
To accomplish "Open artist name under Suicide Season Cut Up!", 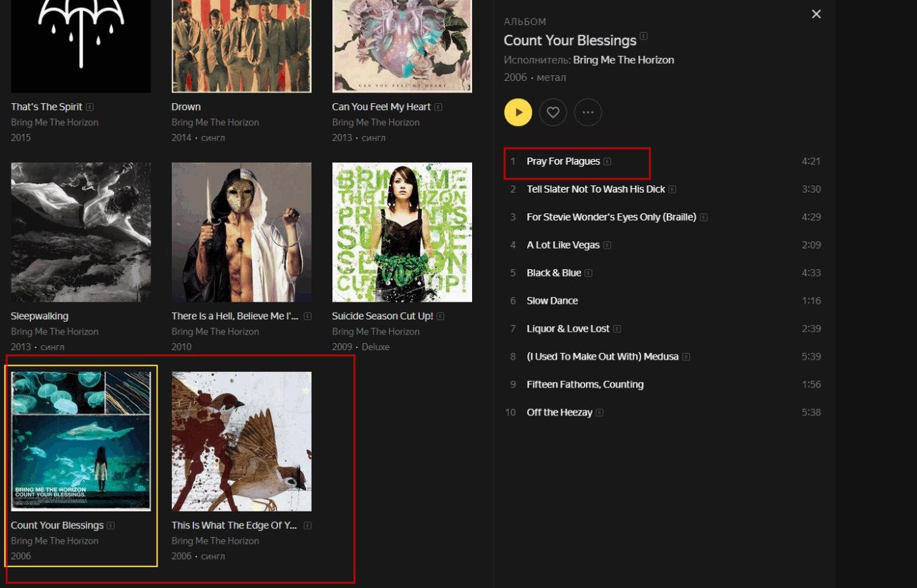I will 375,332.
